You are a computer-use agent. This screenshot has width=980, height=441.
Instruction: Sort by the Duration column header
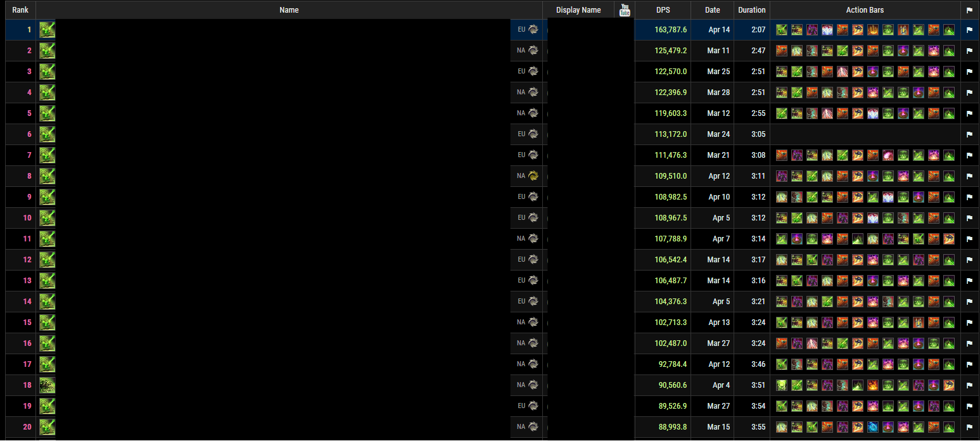(752, 10)
